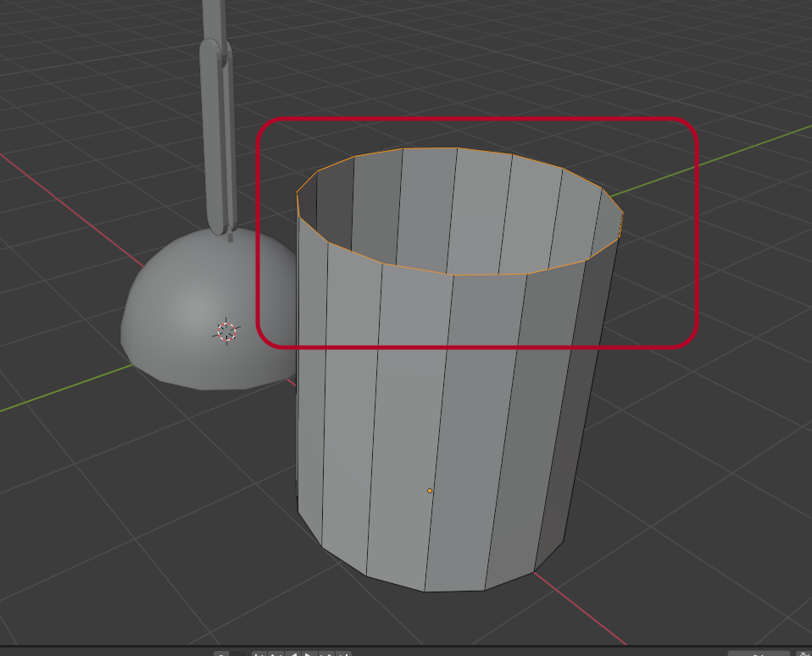
Task: Select the vertical lamp arm object
Action: tap(218, 120)
